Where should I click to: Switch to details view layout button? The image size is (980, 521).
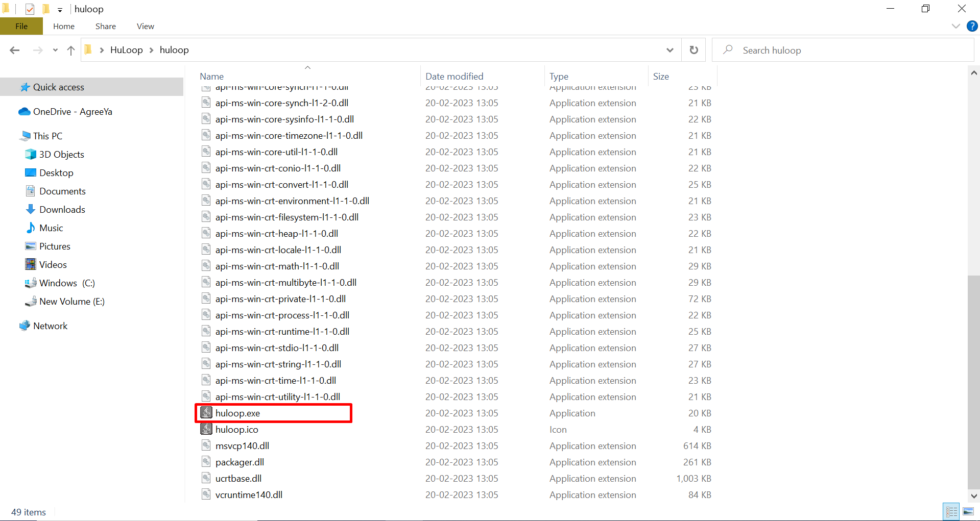click(952, 511)
